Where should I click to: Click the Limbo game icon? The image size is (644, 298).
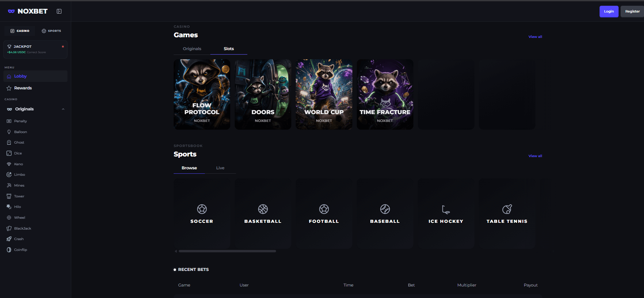pyautogui.click(x=9, y=175)
